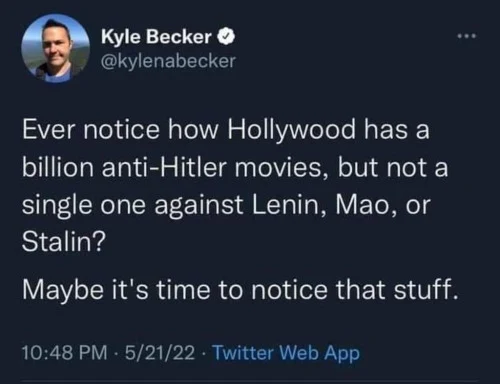Screen dimensions: 500x384
Task: Click the opening word Ever in the tweet
Action: (x=49, y=130)
